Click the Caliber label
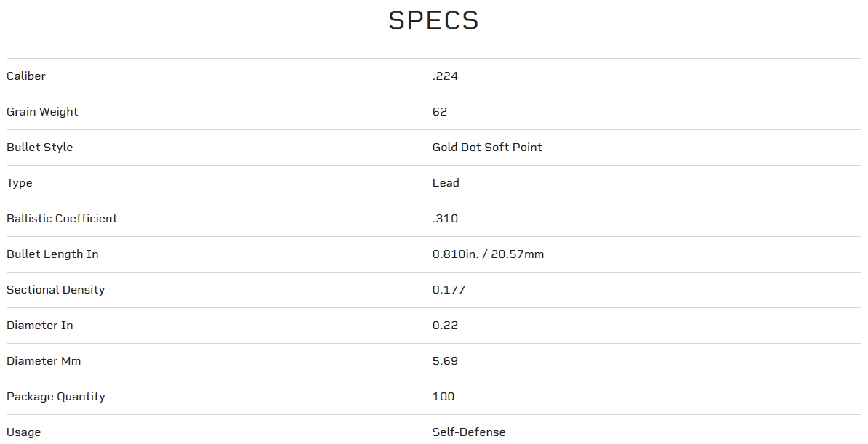 [26, 76]
